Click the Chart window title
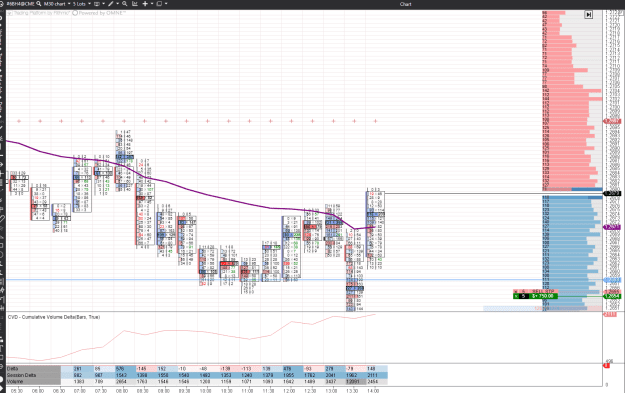Screen dimensions: 625x393 point(405,4)
